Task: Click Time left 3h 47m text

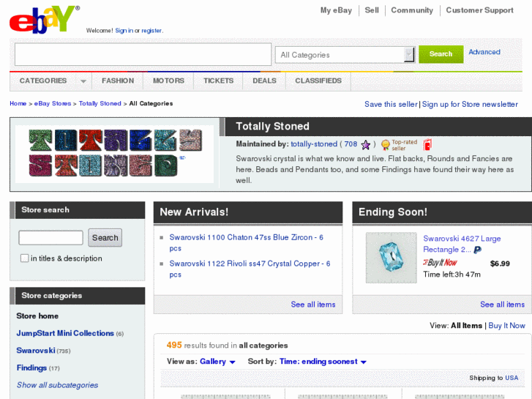Action: click(x=452, y=275)
